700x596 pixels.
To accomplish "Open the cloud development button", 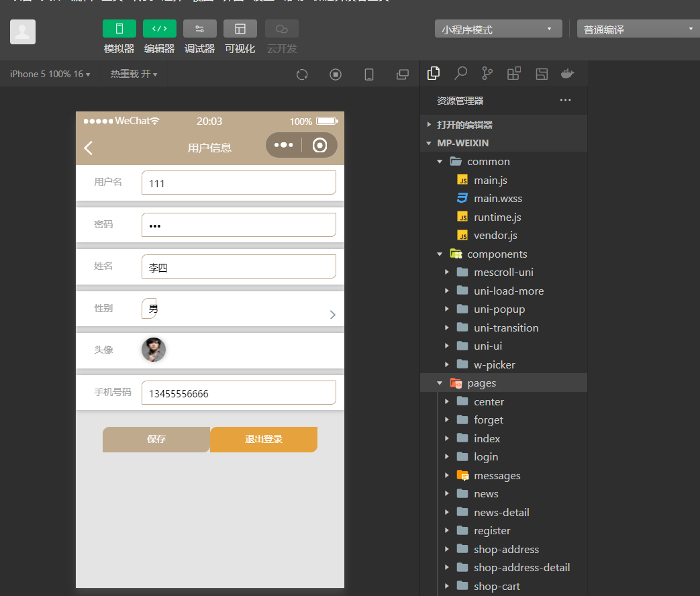I will pos(282,29).
